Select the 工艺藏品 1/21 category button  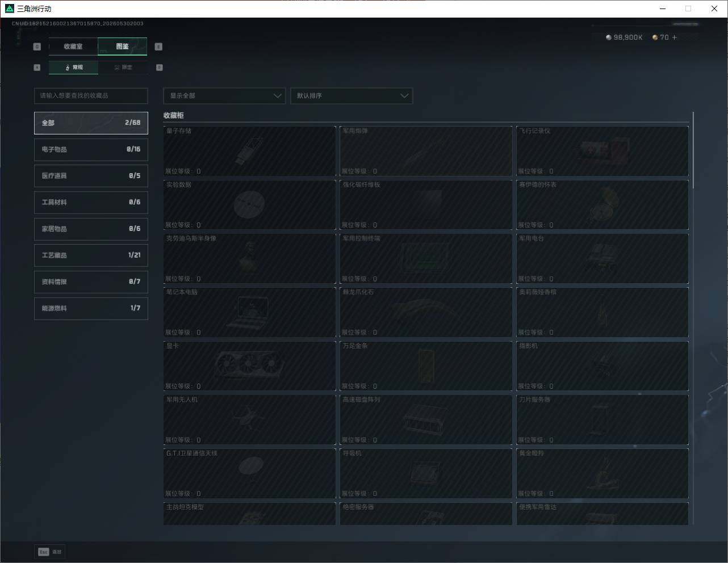(x=91, y=255)
